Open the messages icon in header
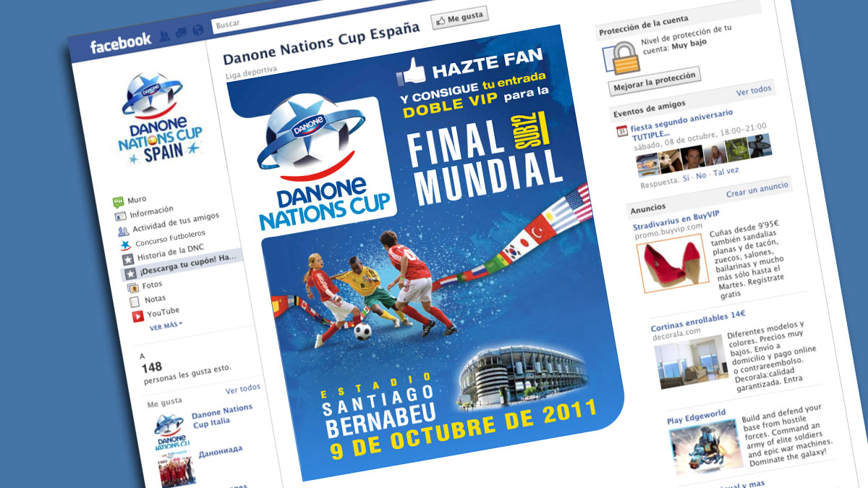Image resolution: width=868 pixels, height=488 pixels. pos(181,33)
